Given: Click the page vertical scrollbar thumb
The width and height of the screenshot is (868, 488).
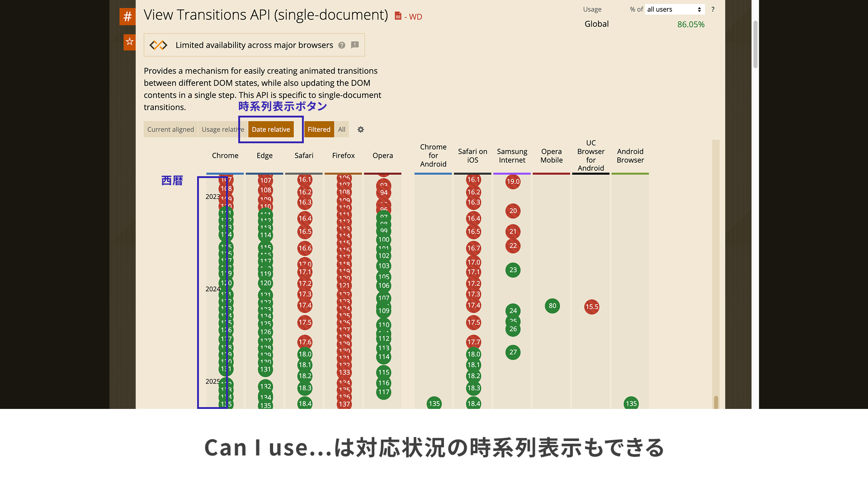Looking at the screenshot, I should [x=755, y=44].
